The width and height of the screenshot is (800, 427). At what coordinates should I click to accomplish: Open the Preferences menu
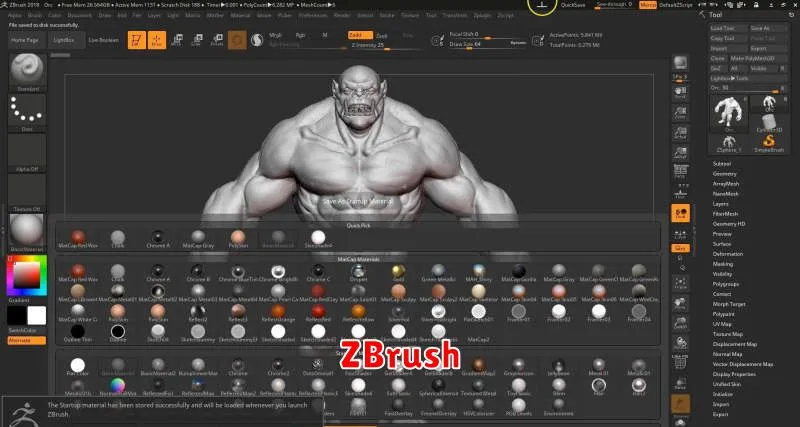312,15
